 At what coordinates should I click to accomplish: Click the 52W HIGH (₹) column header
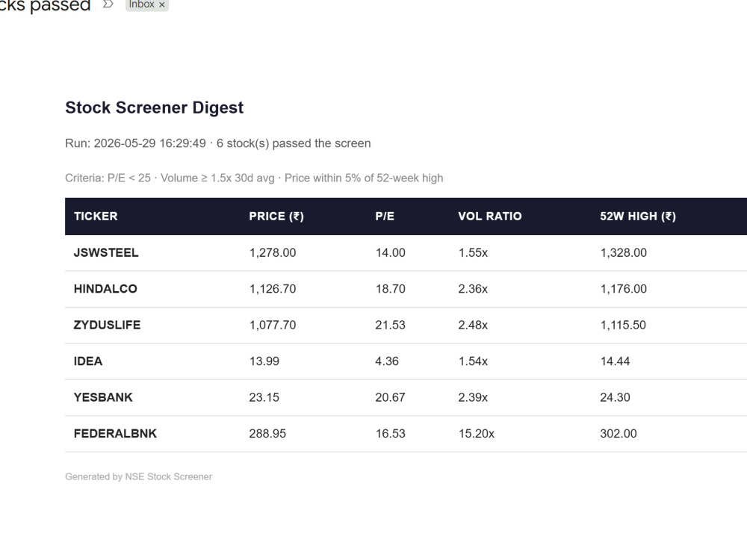pyautogui.click(x=638, y=217)
